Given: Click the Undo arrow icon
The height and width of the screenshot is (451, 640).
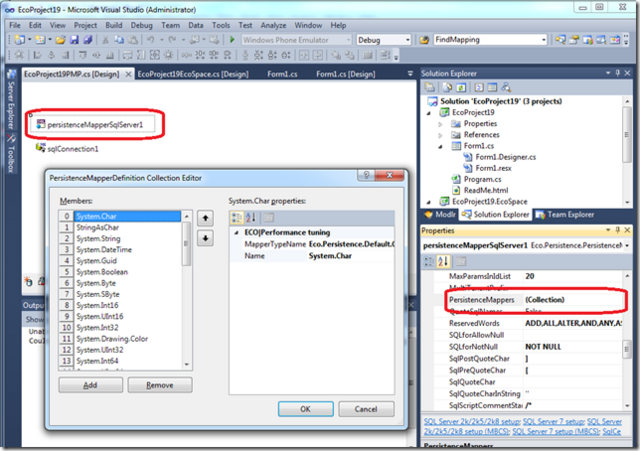Looking at the screenshot, I should coord(151,40).
